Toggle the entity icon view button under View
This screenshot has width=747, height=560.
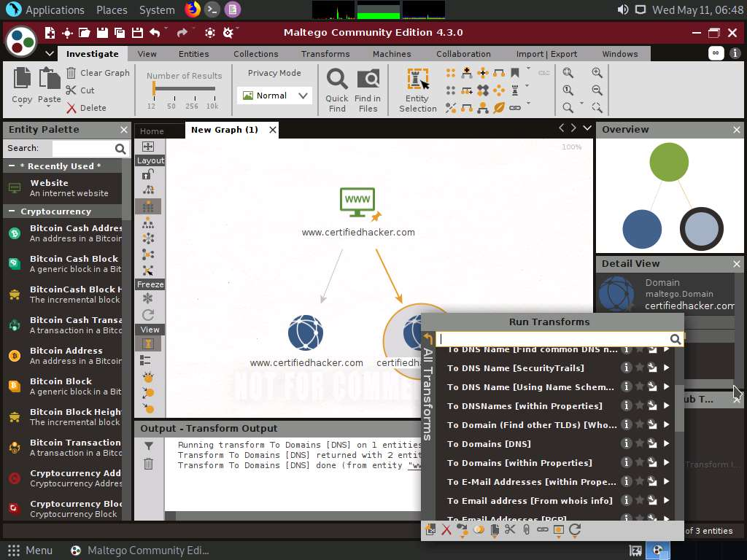148,344
